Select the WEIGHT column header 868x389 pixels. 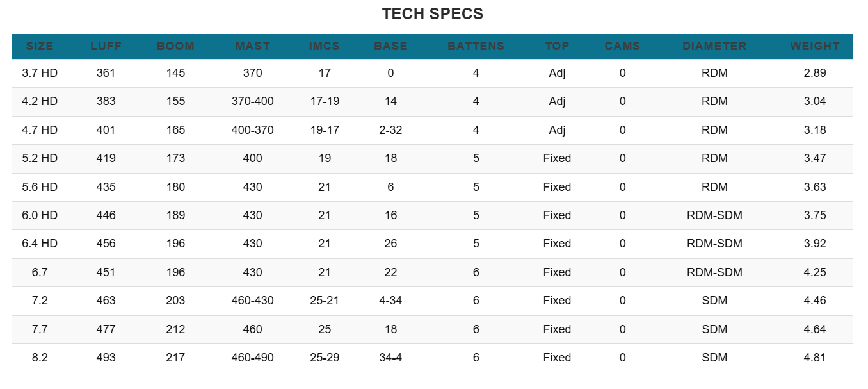(x=814, y=46)
